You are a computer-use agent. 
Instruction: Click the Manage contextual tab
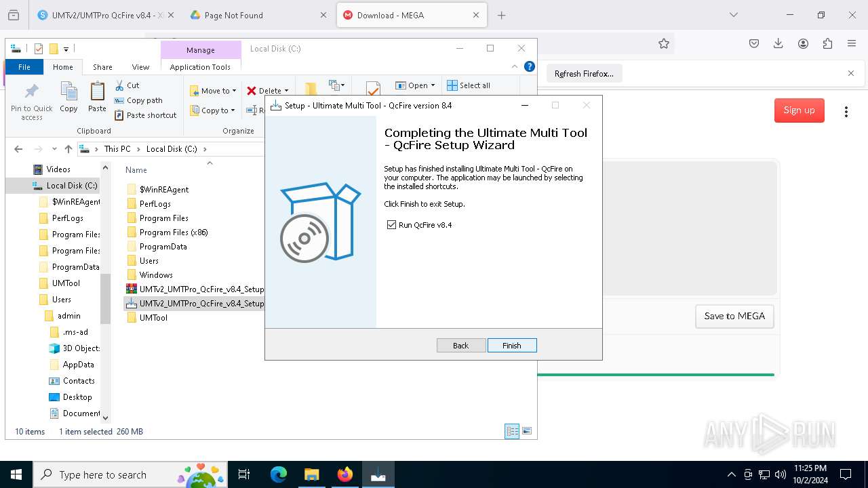pyautogui.click(x=201, y=50)
